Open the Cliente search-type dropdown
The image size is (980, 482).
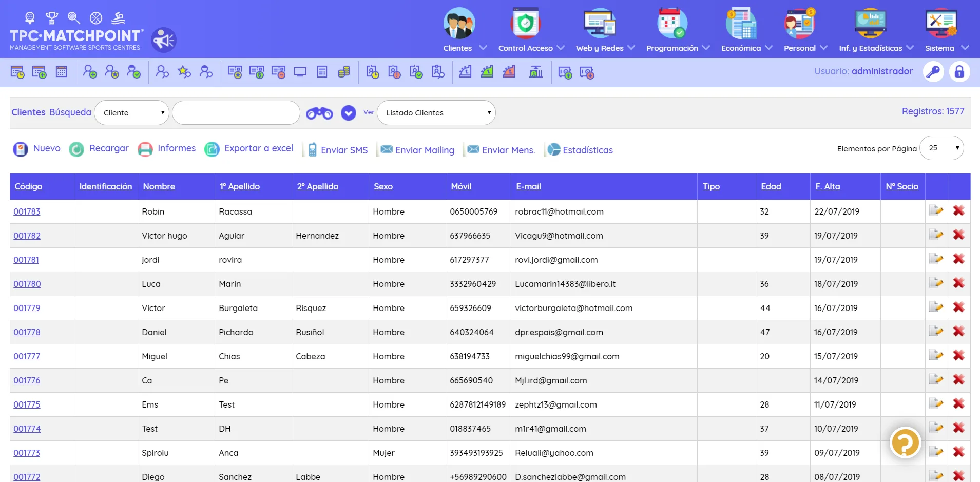click(132, 112)
